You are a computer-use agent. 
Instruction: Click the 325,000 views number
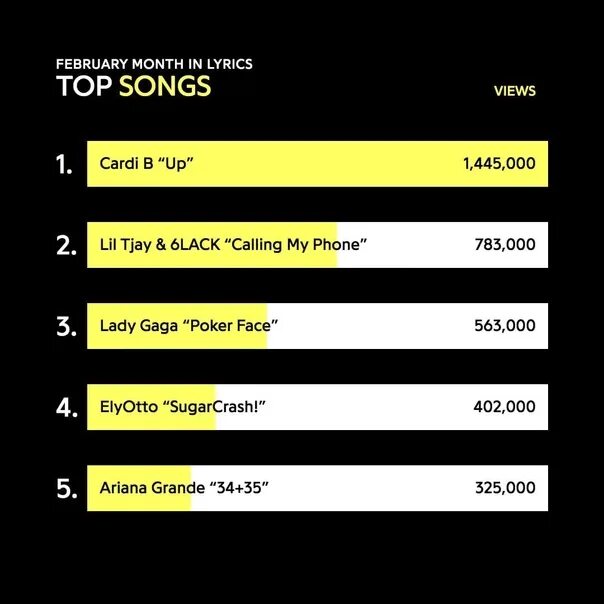click(x=505, y=488)
